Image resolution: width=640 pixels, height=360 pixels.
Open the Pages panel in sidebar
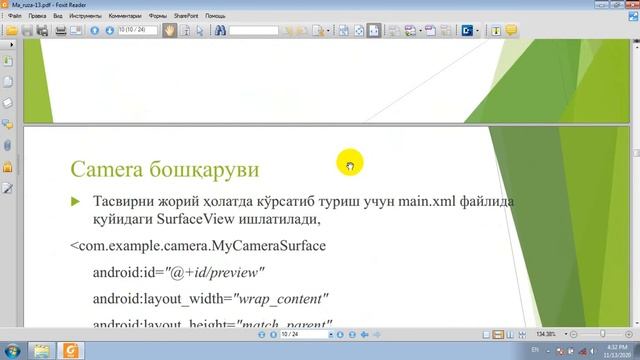(7, 82)
